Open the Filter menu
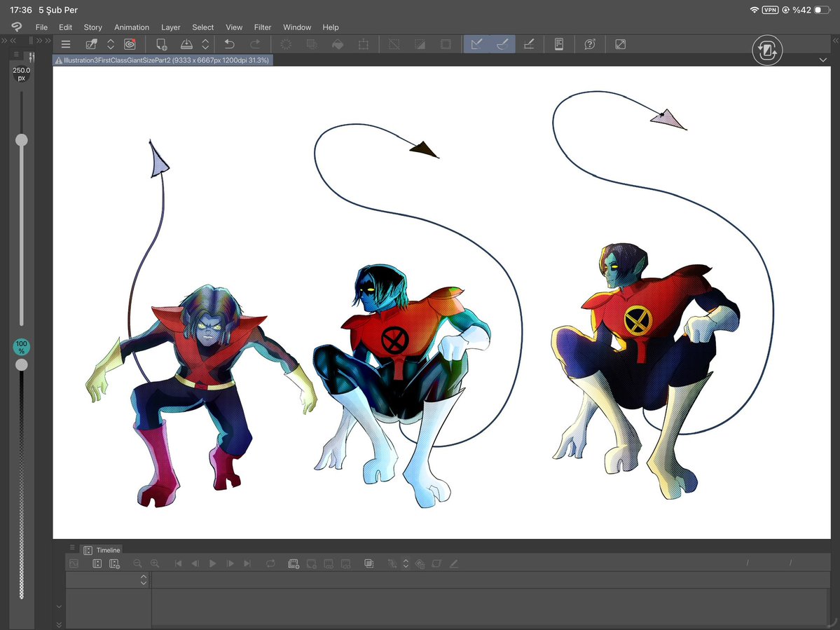 (x=263, y=27)
